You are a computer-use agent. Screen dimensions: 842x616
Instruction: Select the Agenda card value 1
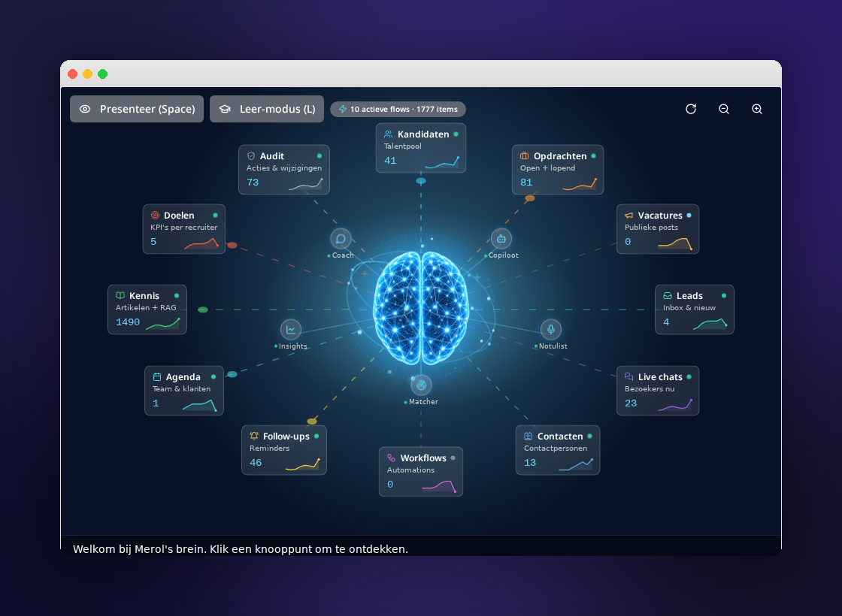pyautogui.click(x=156, y=403)
